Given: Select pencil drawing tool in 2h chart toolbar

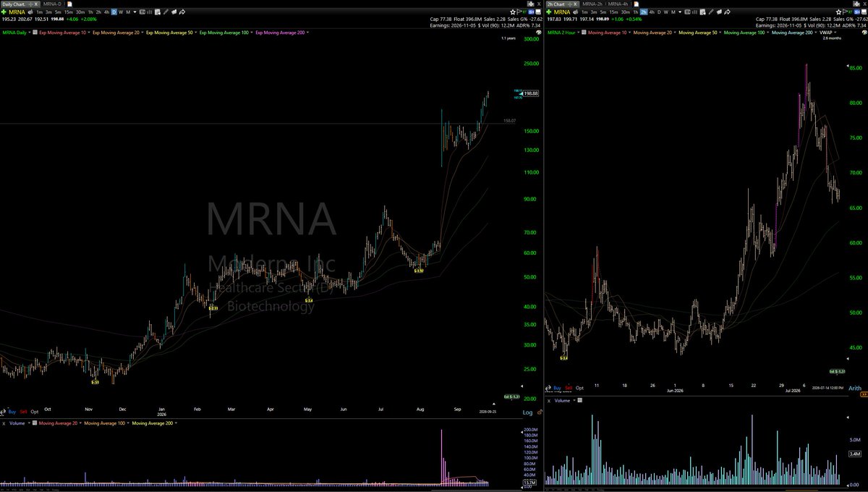Looking at the screenshot, I should coord(711,12).
